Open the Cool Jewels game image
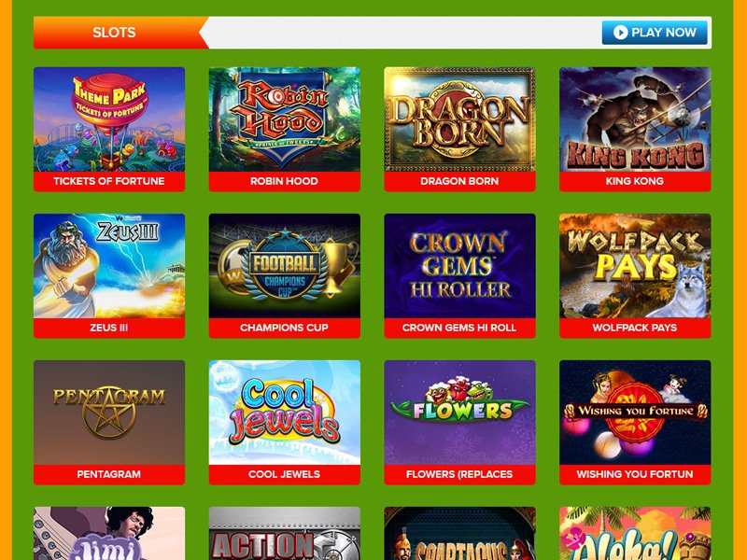The width and height of the screenshot is (747, 560). click(285, 413)
